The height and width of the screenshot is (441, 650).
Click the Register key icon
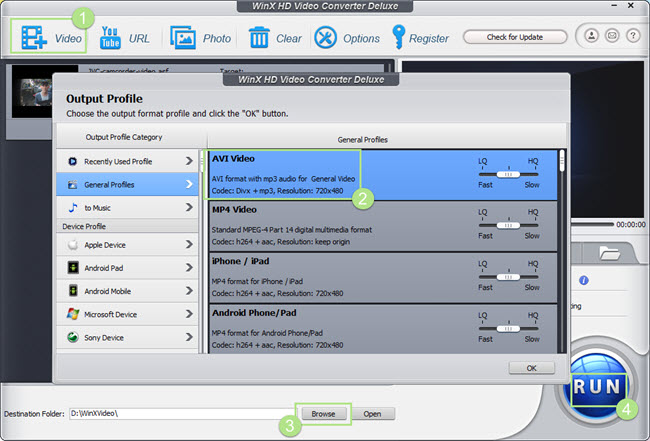tap(398, 37)
